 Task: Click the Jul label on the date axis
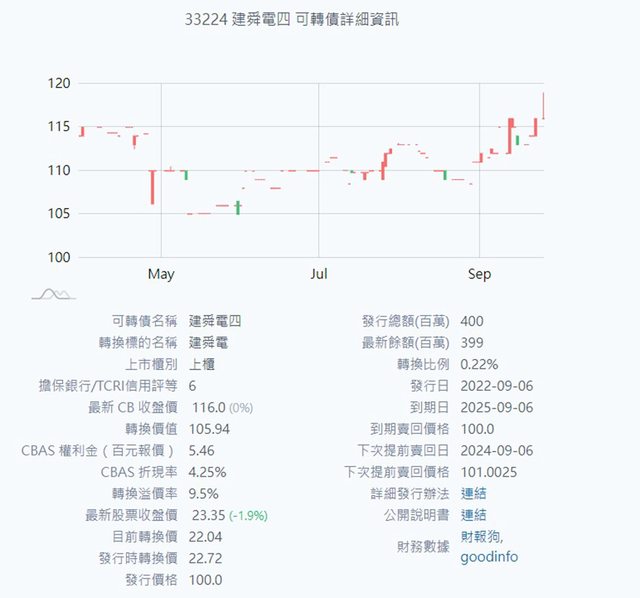pos(318,274)
